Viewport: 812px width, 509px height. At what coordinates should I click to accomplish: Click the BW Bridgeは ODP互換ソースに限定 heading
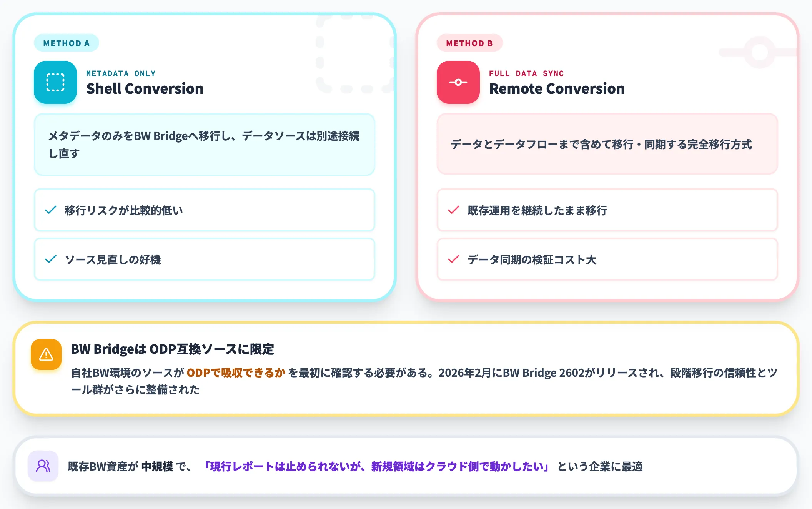[x=172, y=349]
